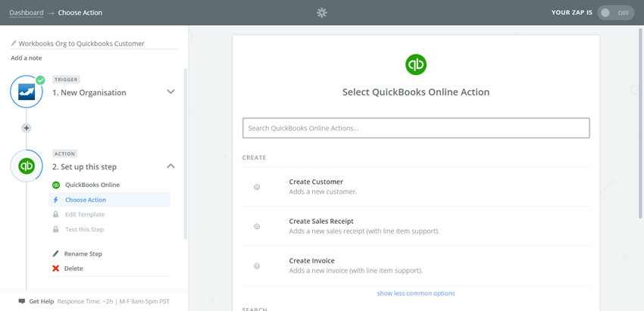
Task: Click show less common options link
Action: pos(416,294)
